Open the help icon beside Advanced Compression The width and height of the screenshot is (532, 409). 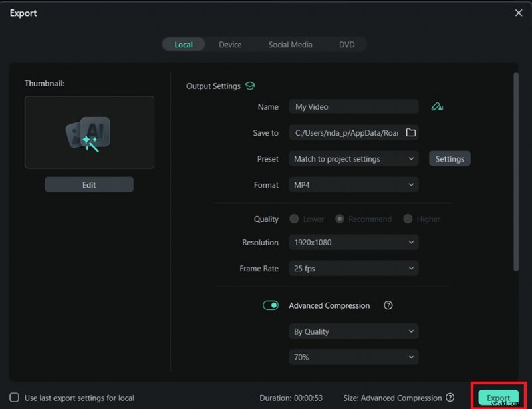pyautogui.click(x=388, y=305)
